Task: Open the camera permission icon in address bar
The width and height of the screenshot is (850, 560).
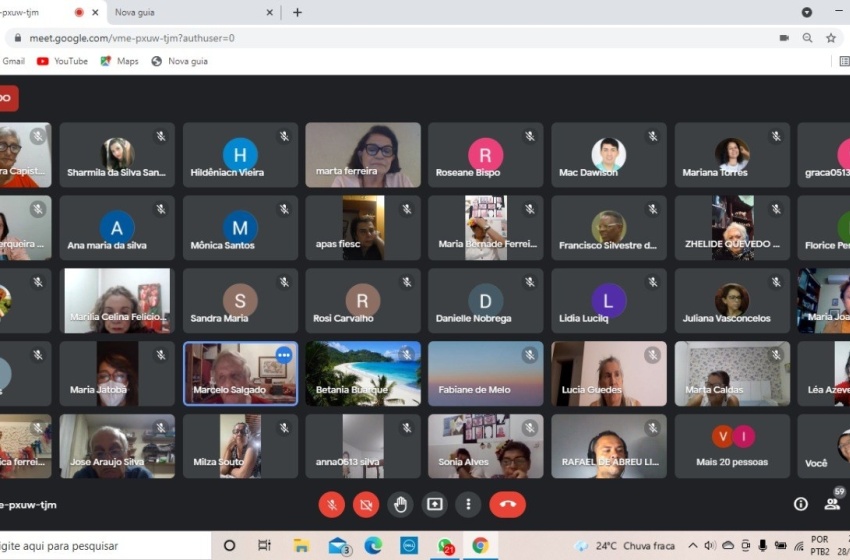Action: point(784,38)
